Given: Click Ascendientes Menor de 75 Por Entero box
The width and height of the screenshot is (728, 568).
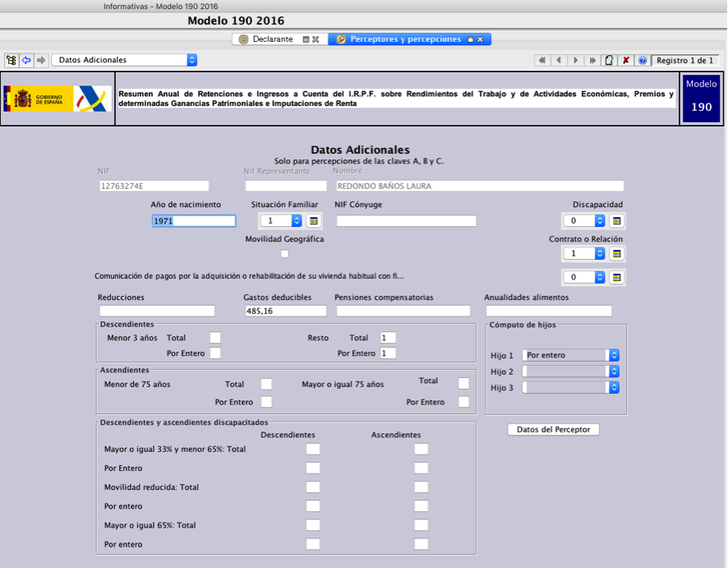Looking at the screenshot, I should point(266,402).
